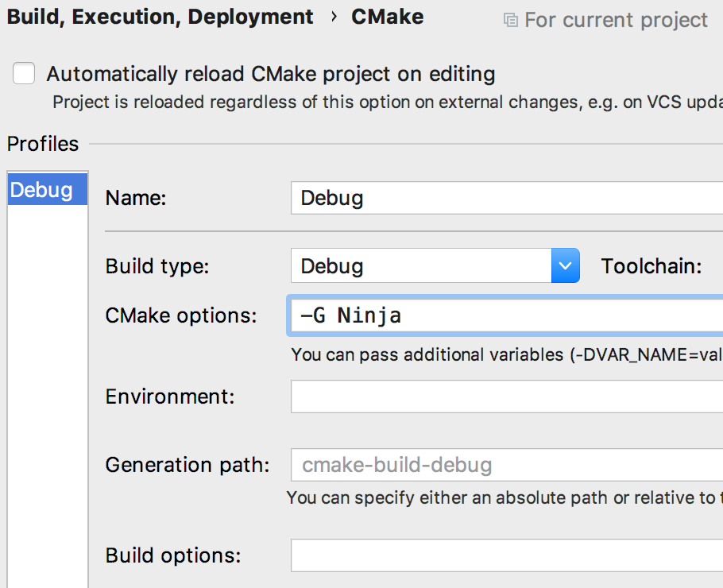Click the 'You can pass additional variables' hint
Screen dimensions: 723x588
click(x=506, y=354)
